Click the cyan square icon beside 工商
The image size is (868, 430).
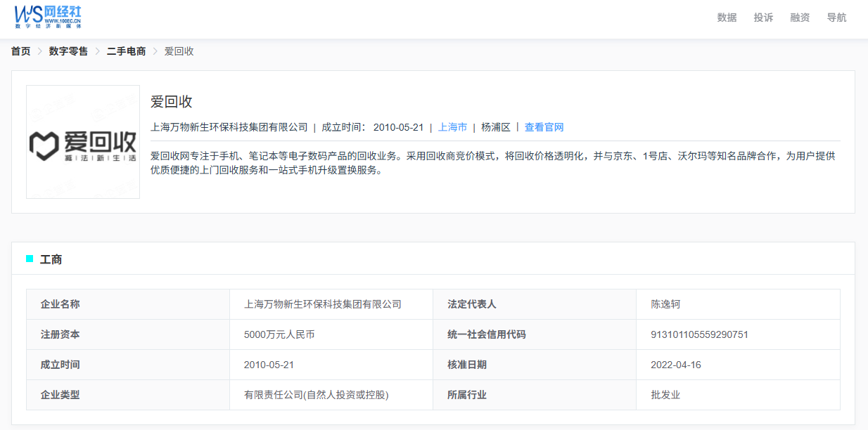[30, 259]
